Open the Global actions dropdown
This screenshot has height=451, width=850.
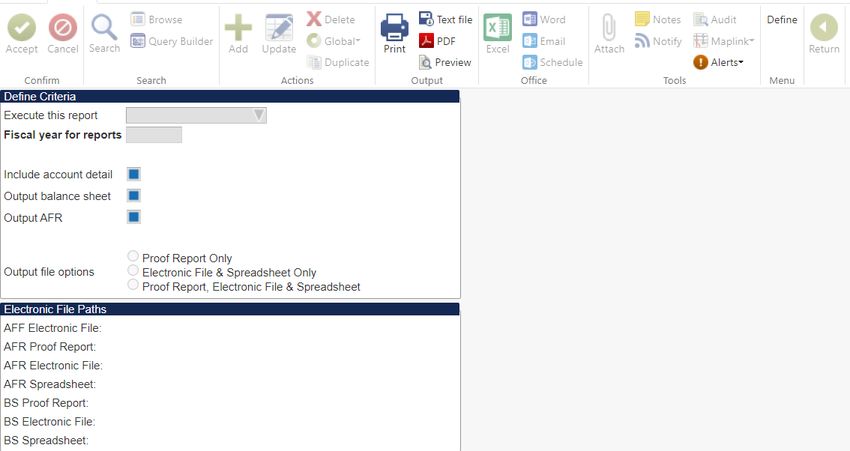pos(333,41)
